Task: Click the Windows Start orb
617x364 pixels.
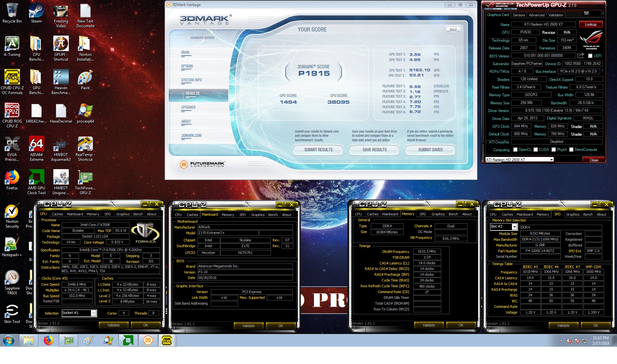Action: pyautogui.click(x=8, y=340)
